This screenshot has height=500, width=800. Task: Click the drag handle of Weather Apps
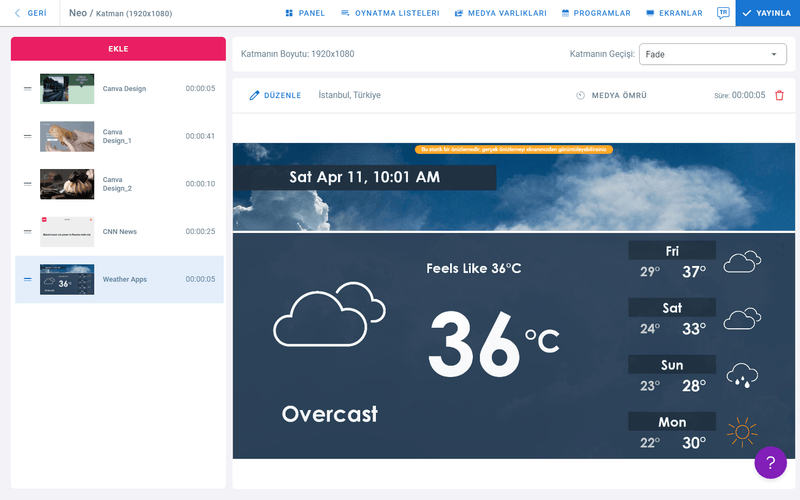[x=28, y=279]
